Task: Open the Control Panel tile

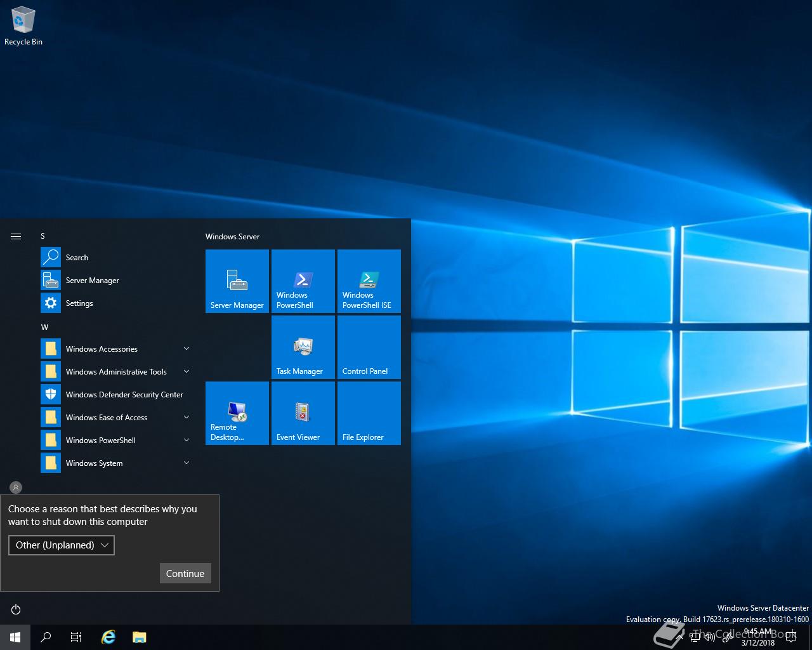Action: coord(369,347)
